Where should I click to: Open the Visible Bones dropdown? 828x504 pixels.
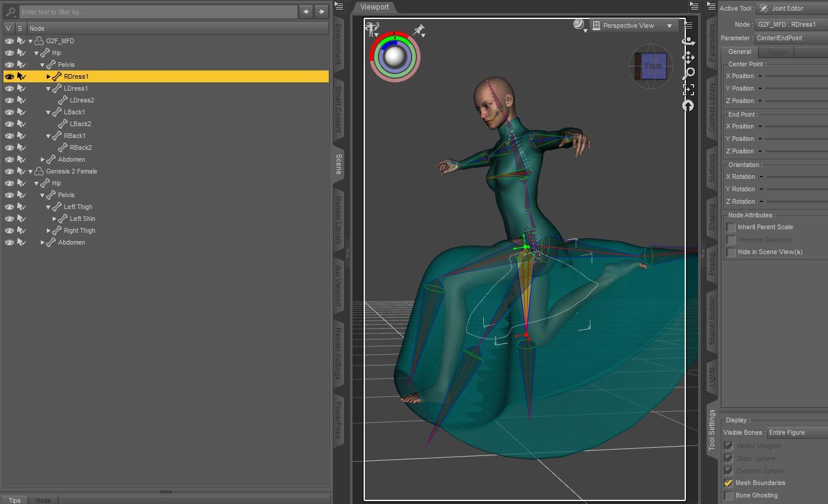(798, 433)
